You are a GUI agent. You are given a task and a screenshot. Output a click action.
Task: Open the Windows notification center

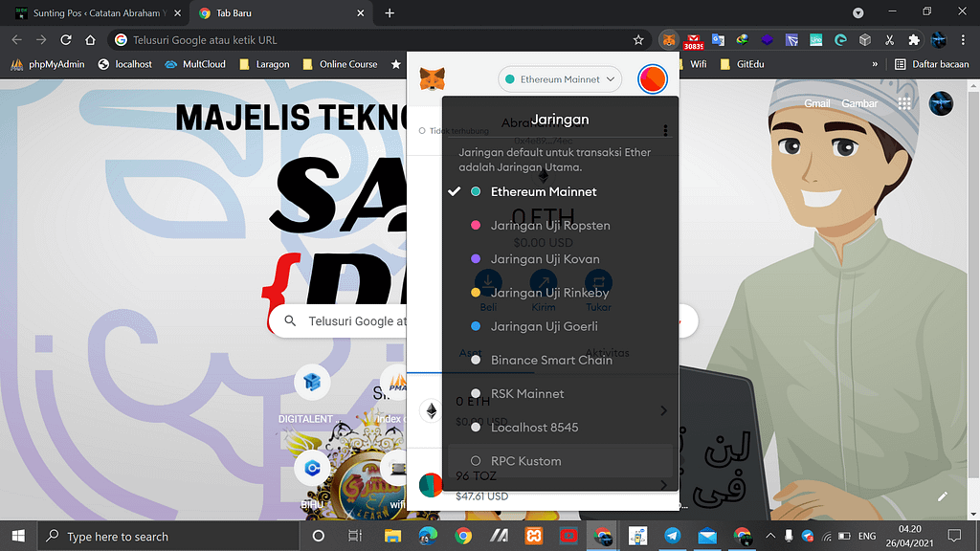954,536
